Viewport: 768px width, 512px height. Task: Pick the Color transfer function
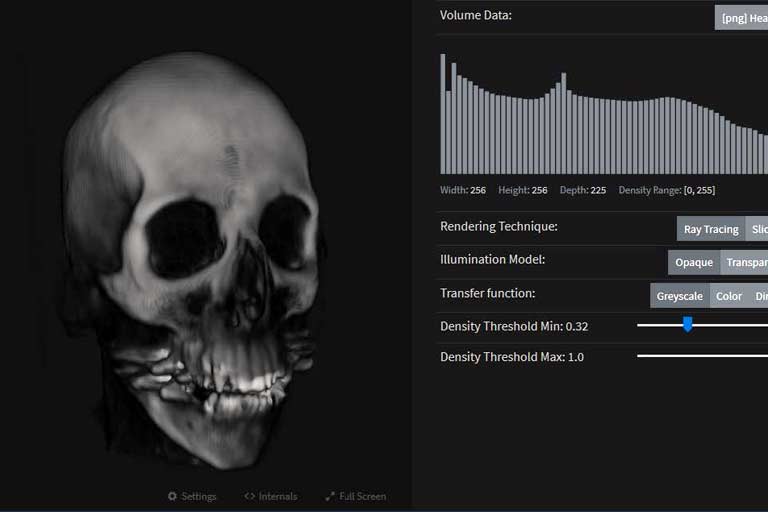[x=729, y=296]
